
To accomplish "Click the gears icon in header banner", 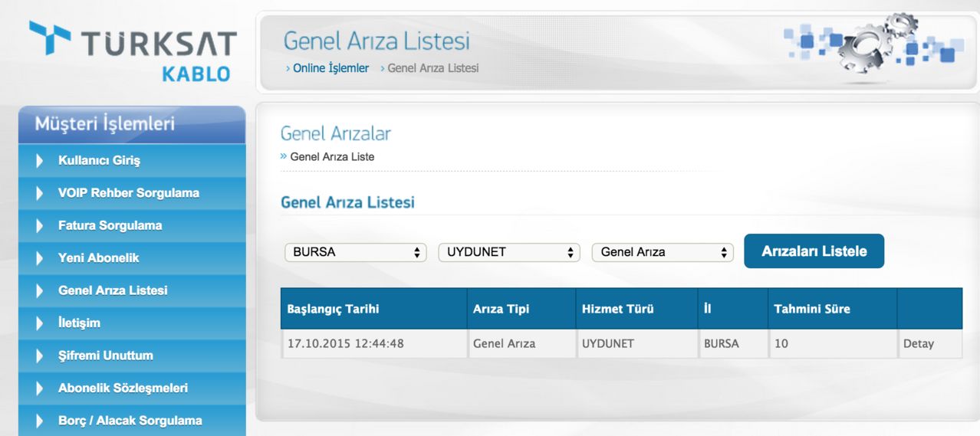I will click(x=876, y=44).
